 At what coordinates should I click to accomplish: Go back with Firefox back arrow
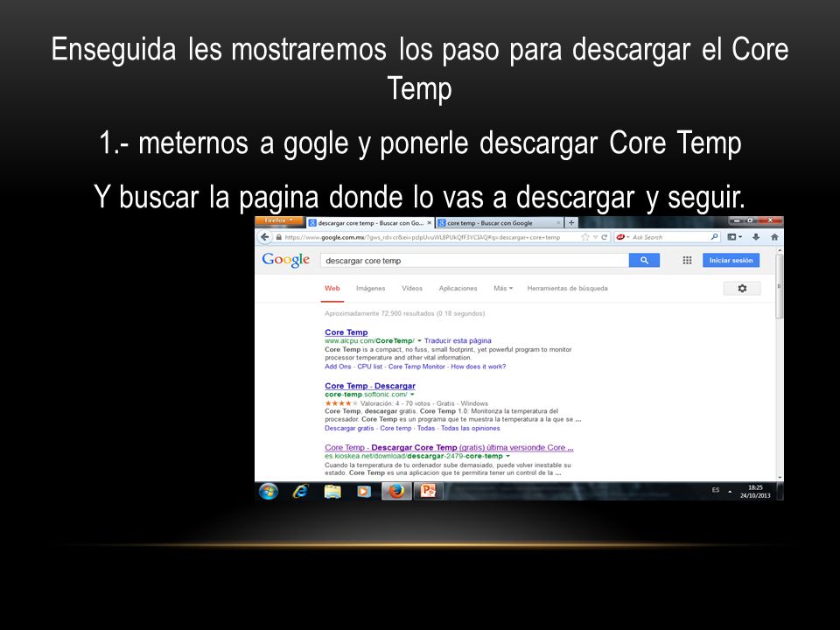point(264,237)
